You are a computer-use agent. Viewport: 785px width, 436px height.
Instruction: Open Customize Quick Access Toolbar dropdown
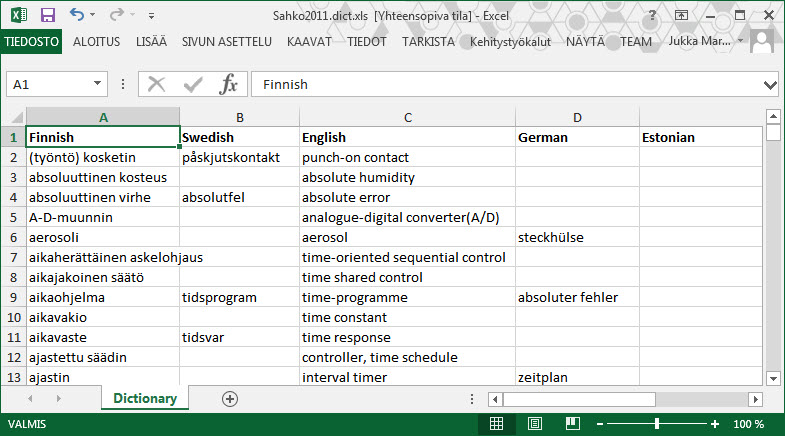click(x=151, y=16)
